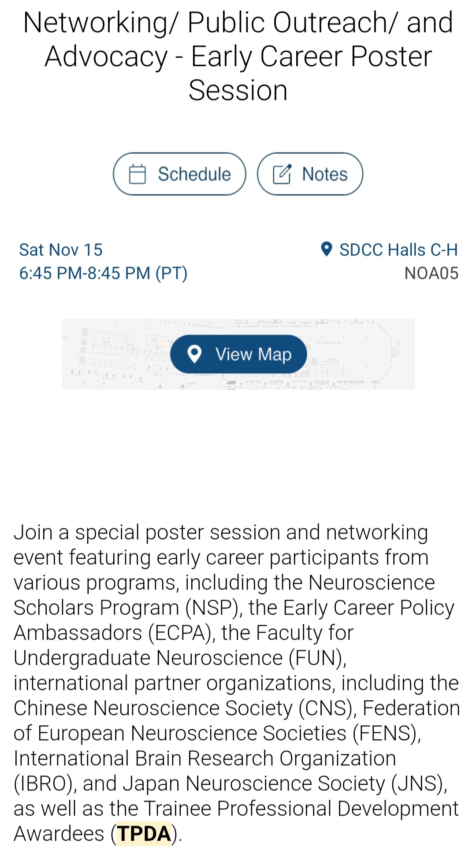Open the SDCC Halls C-H location link

pos(398,250)
